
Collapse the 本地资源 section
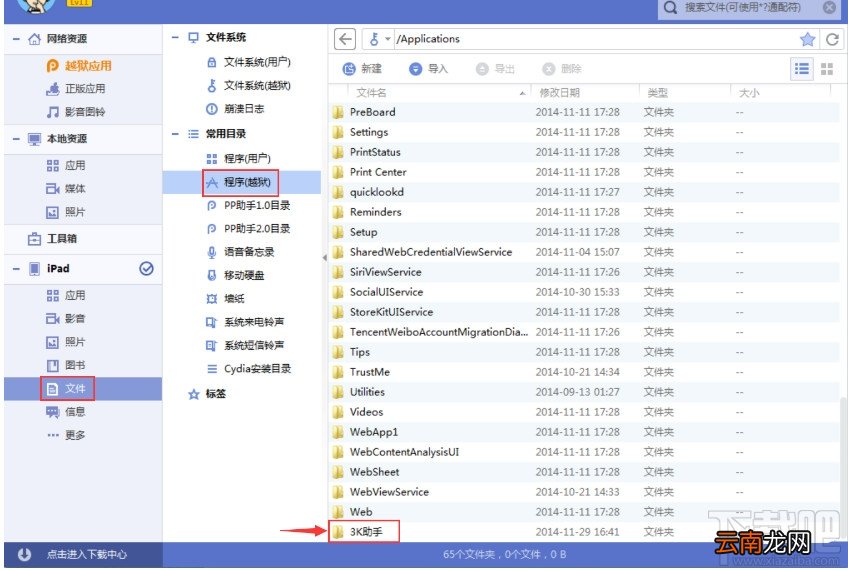[x=16, y=139]
